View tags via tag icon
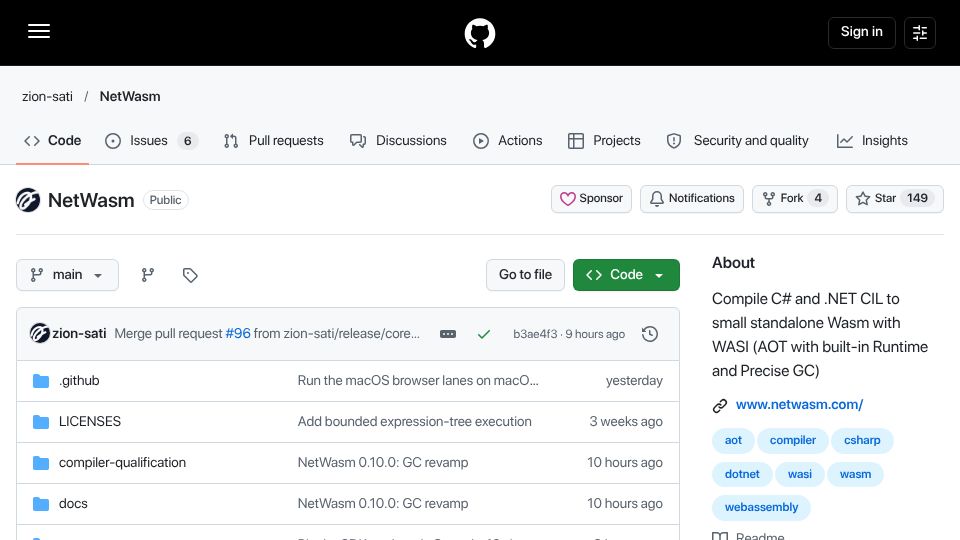960x540 pixels. [190, 275]
